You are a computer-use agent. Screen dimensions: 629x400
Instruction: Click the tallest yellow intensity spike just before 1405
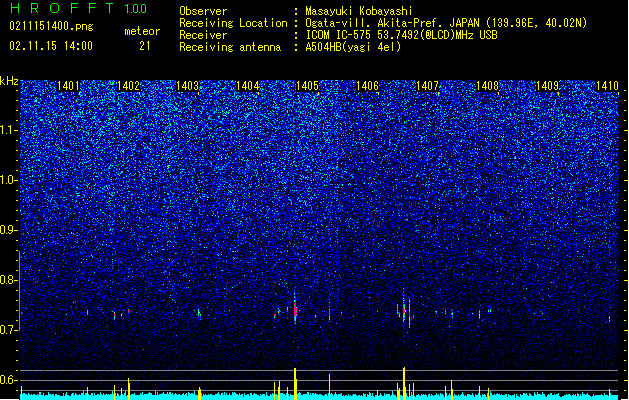point(295,384)
